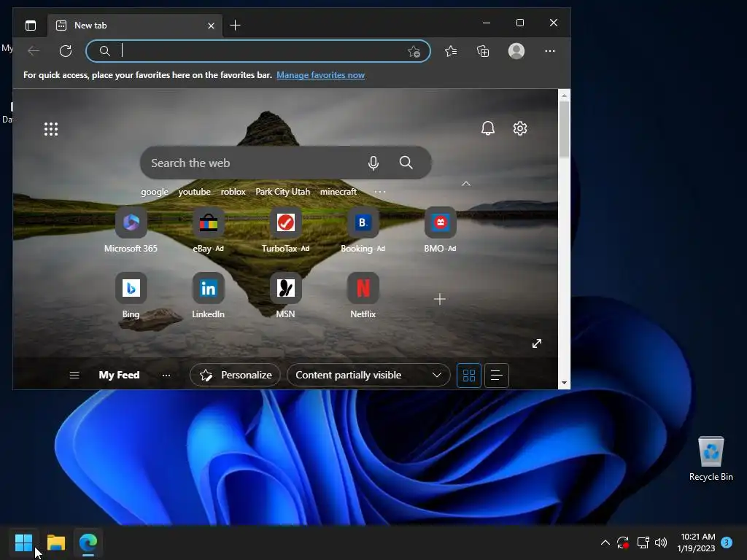Start voice search with microphone icon

coord(373,163)
